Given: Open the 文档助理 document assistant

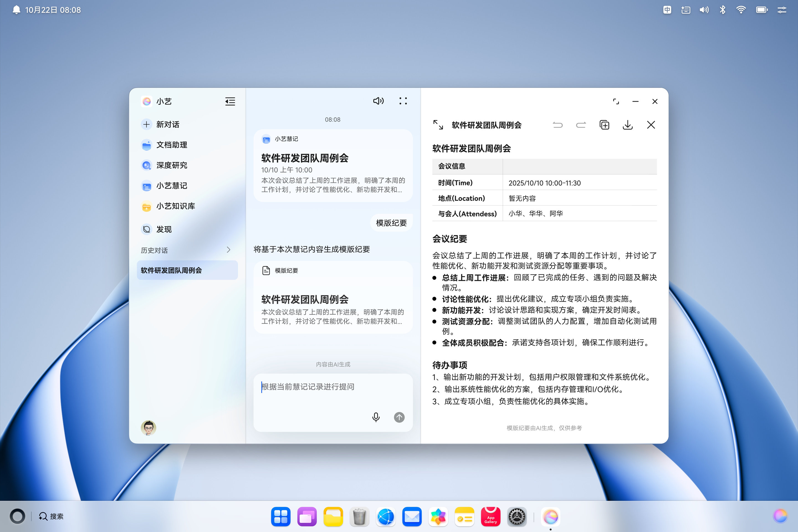Looking at the screenshot, I should click(x=172, y=145).
